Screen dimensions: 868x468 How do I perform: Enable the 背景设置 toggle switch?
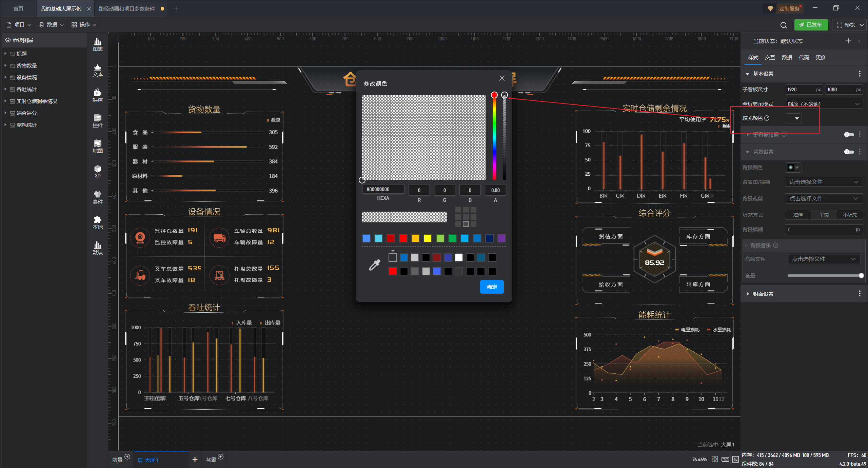pyautogui.click(x=849, y=152)
